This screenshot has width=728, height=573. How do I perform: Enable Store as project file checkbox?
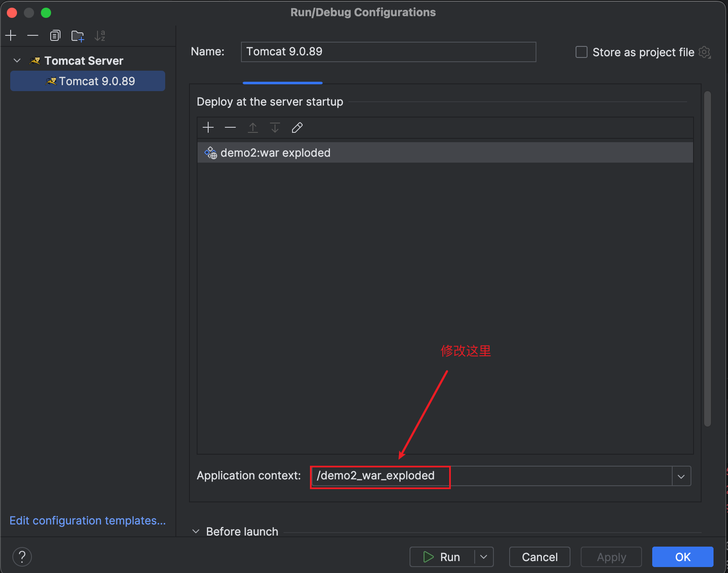(x=581, y=52)
